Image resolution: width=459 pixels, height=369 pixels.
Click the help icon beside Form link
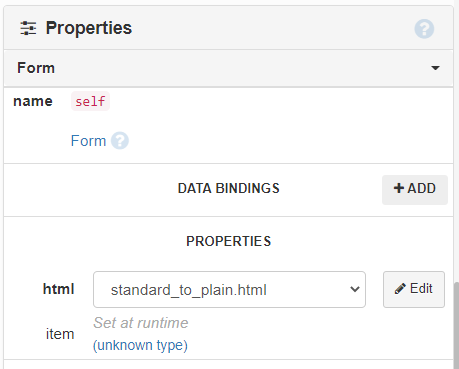click(x=120, y=141)
